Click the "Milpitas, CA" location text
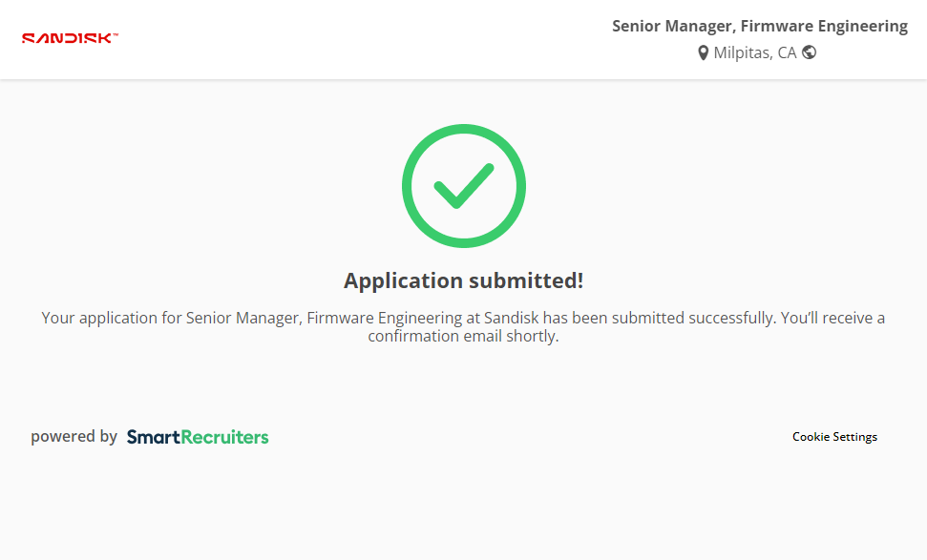 (754, 53)
